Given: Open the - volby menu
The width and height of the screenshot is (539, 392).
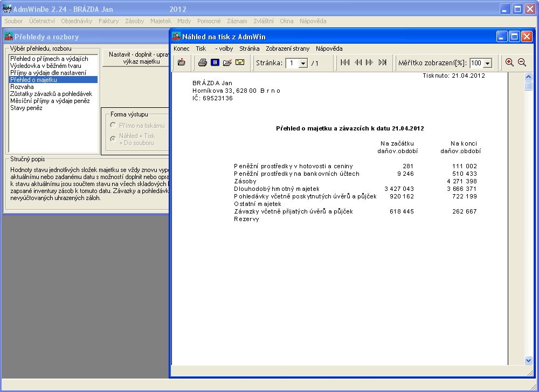Looking at the screenshot, I should coord(224,49).
